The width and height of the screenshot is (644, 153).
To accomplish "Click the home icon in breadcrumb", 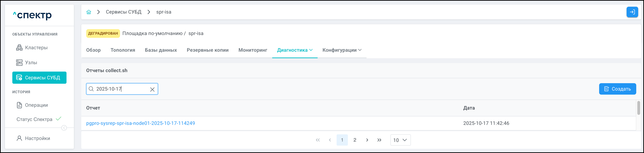I will pyautogui.click(x=89, y=12).
